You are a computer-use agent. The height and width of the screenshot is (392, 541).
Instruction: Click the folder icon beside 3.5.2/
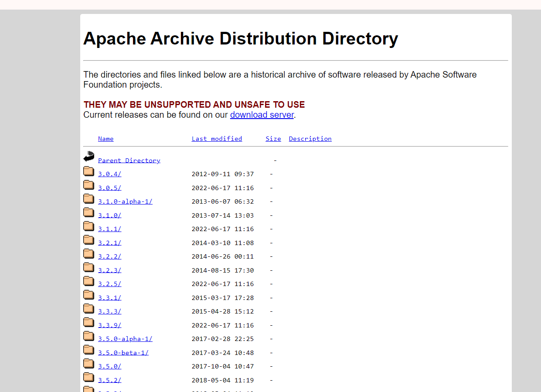[x=89, y=377]
